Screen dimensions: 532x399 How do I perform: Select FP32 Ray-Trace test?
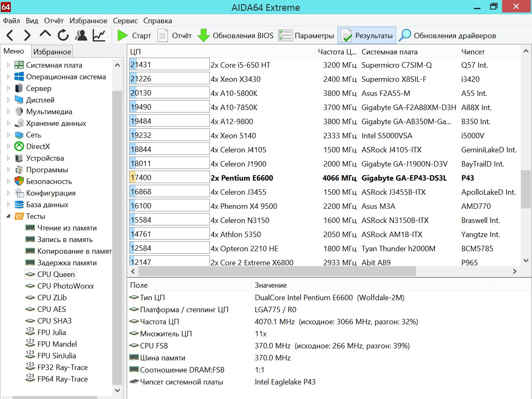click(62, 367)
